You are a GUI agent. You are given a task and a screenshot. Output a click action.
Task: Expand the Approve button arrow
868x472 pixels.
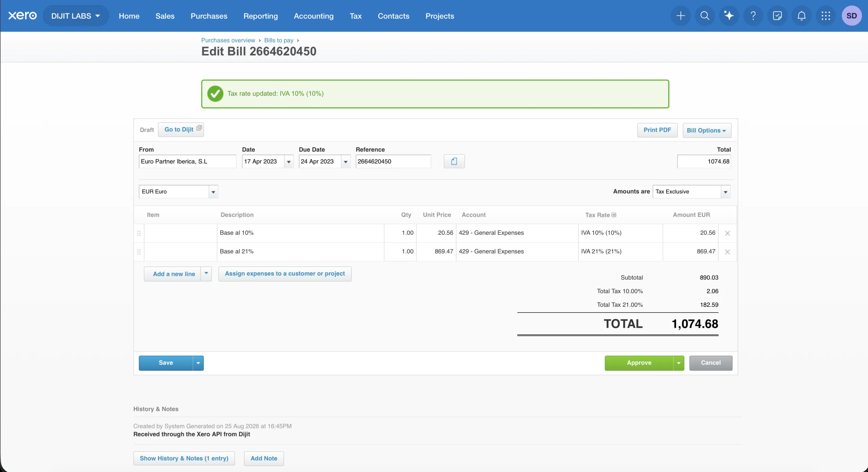click(x=678, y=363)
